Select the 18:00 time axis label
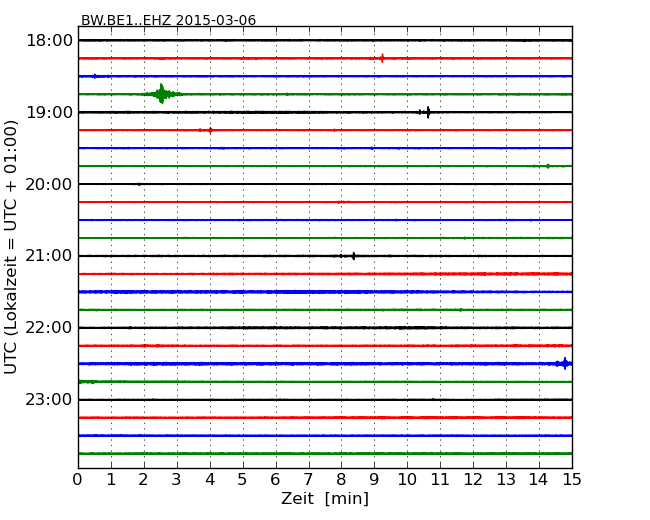Image resolution: width=650 pixels, height=520 pixels. (x=49, y=41)
